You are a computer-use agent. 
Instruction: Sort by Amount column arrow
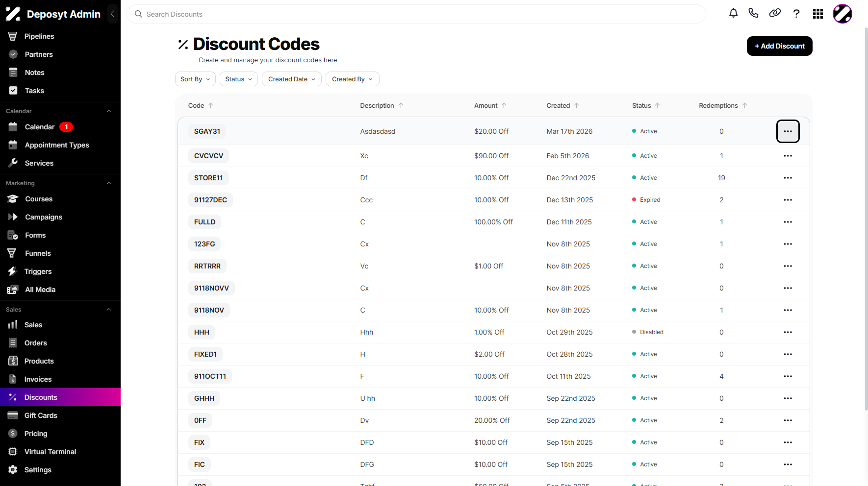[504, 105]
